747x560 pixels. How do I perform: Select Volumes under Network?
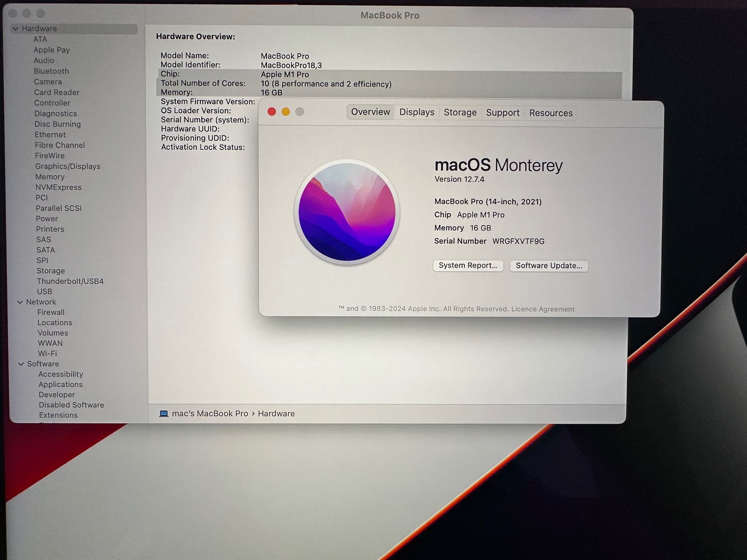(x=53, y=333)
